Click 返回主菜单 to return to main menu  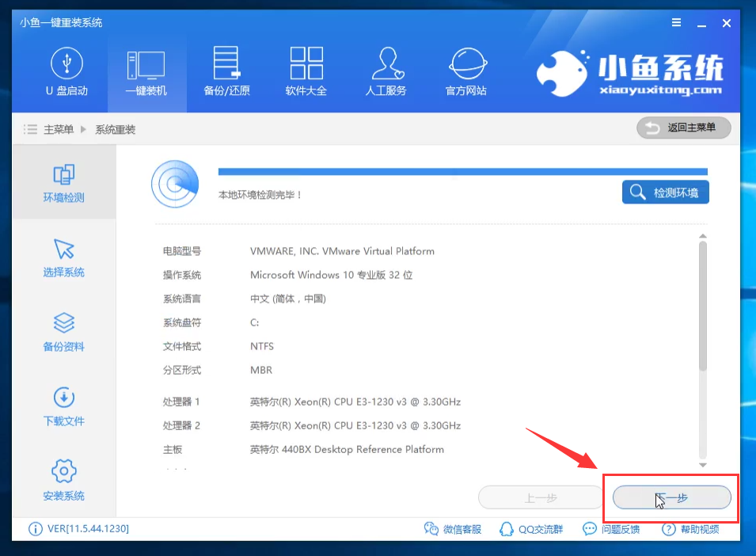click(683, 128)
